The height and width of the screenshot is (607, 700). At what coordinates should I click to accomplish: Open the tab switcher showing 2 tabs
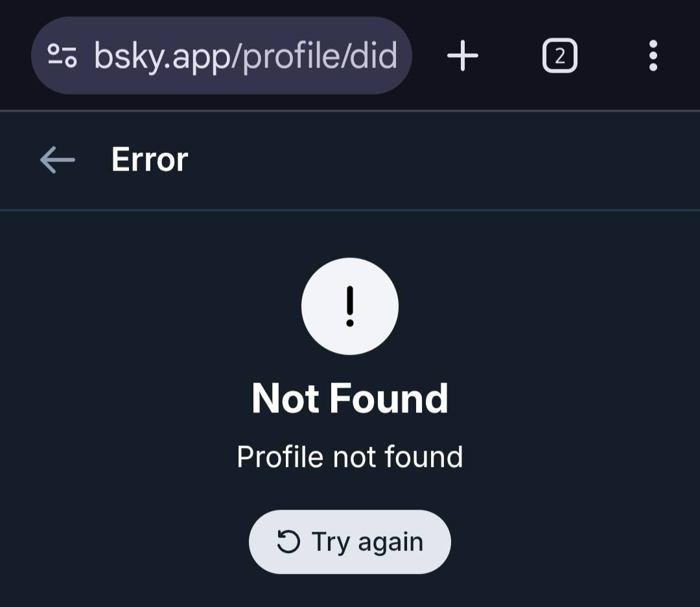coord(559,56)
